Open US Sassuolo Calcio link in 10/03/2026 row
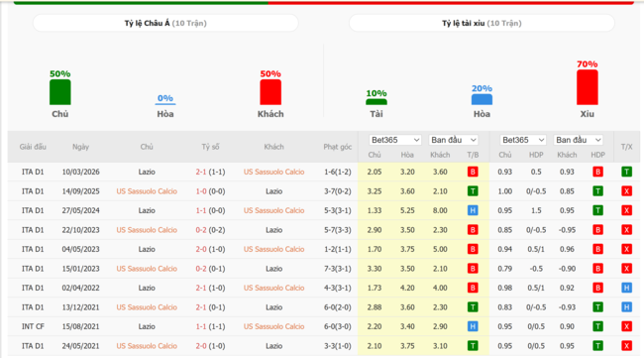644x358 pixels. click(x=273, y=172)
